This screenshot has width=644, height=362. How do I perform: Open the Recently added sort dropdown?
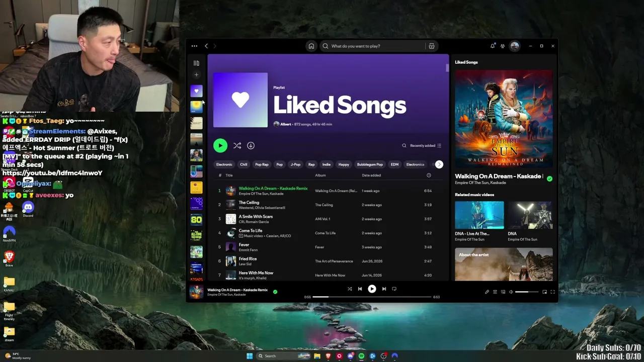coord(426,146)
